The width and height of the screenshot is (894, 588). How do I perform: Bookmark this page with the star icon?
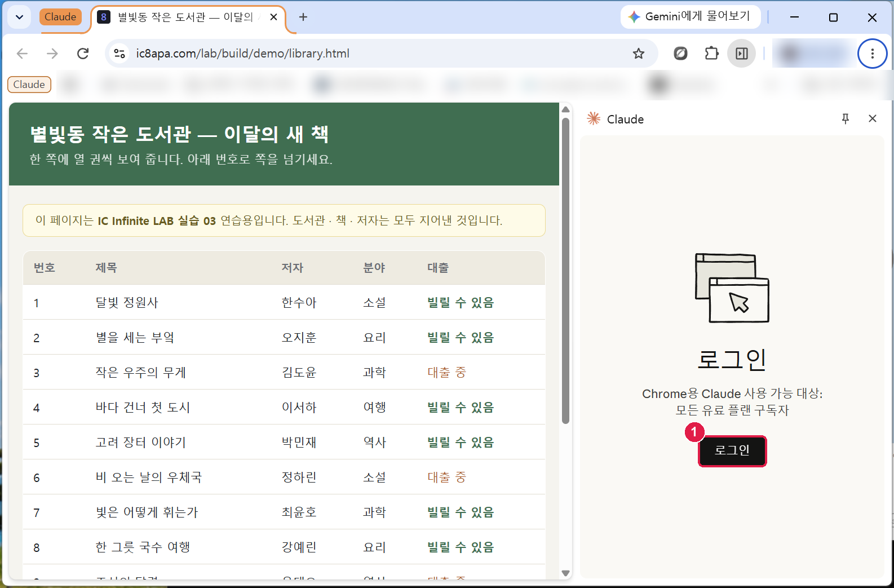[x=638, y=54]
